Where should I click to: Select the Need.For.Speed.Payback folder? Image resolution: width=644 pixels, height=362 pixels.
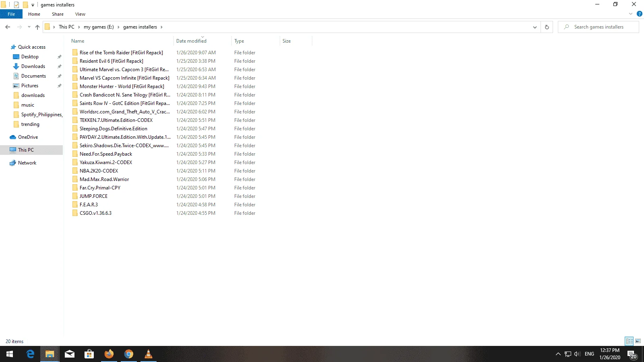click(x=106, y=154)
